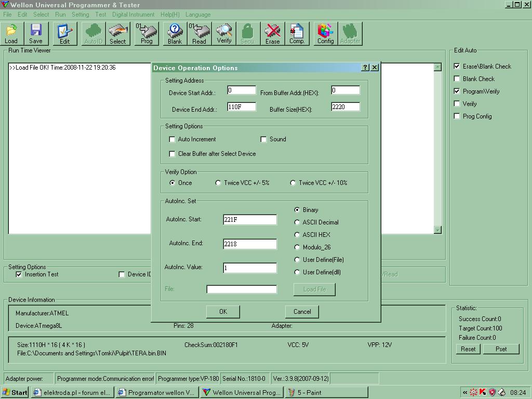
Task: Confirm dialog with OK button
Action: (x=223, y=312)
